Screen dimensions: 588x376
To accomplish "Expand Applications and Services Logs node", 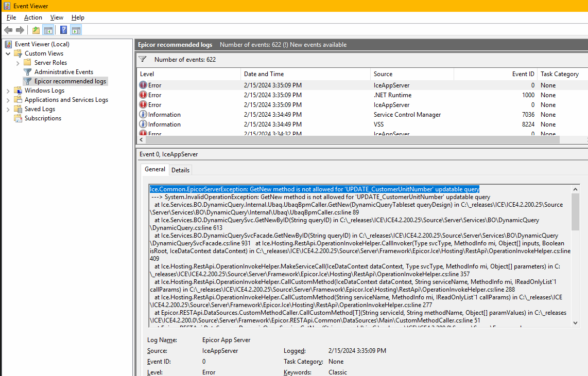I will pos(8,100).
